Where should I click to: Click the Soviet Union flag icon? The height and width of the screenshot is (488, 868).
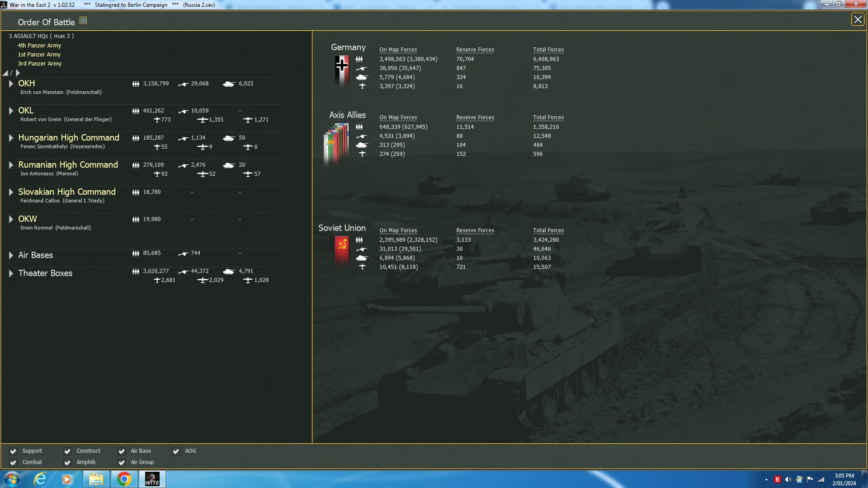click(342, 250)
